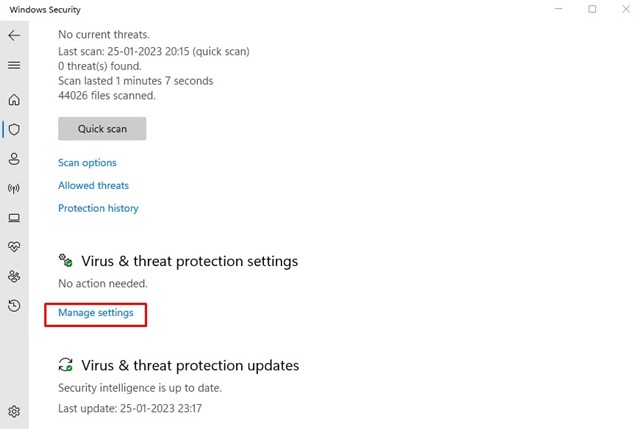This screenshot has width=640, height=429.
Task: Open Protection history clock icon in sidebar
Action: (x=14, y=305)
